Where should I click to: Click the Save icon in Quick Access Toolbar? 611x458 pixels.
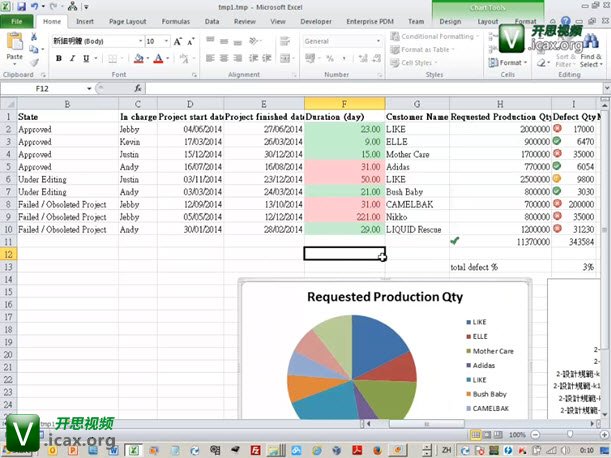(x=21, y=7)
